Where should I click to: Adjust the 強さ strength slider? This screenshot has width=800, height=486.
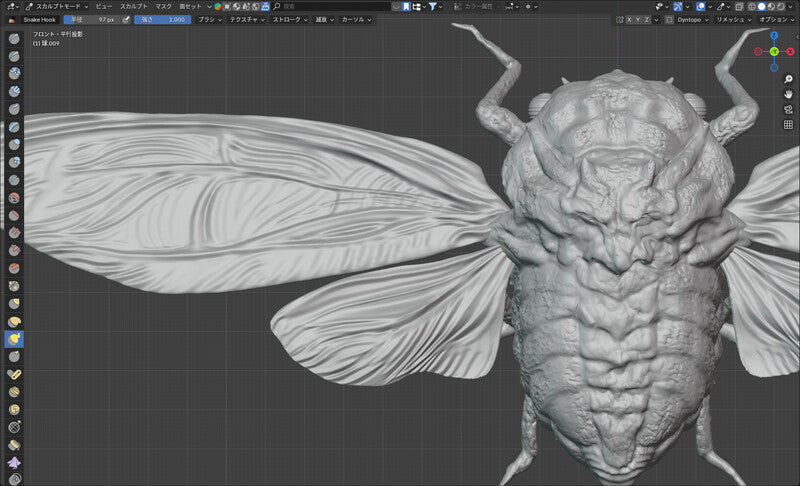click(x=164, y=19)
